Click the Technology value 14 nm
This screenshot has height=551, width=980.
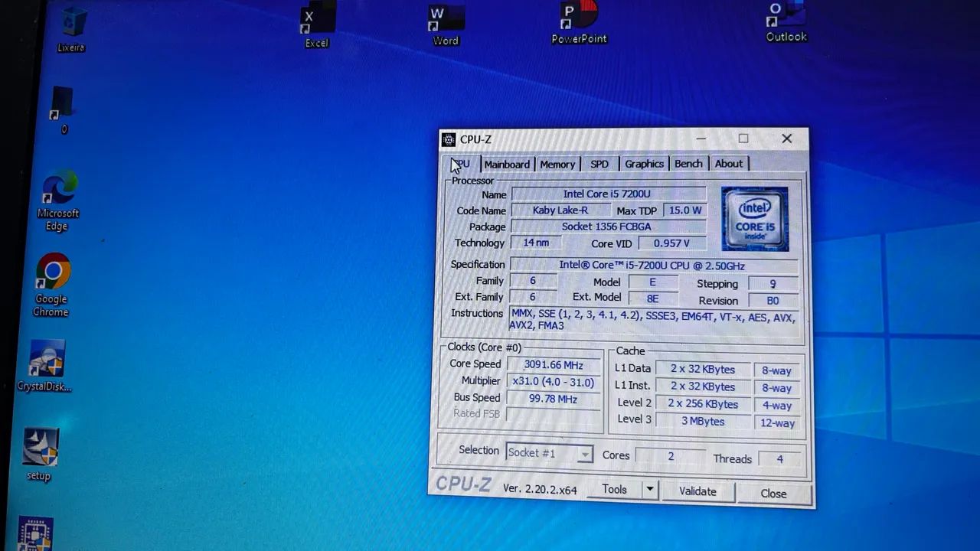tap(536, 243)
